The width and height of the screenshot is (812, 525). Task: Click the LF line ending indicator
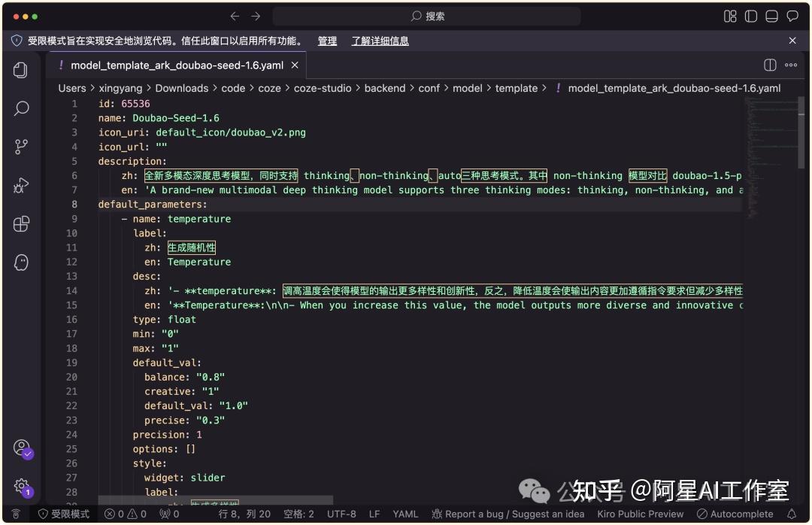click(x=374, y=514)
